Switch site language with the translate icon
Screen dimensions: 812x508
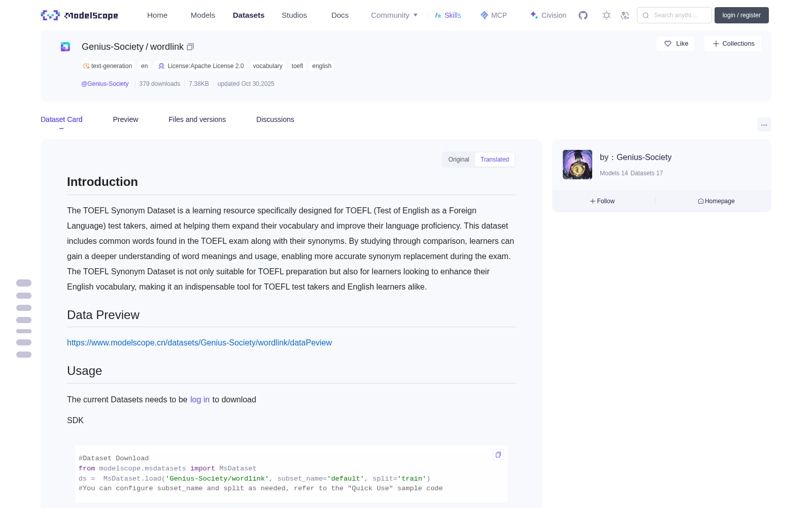click(625, 15)
